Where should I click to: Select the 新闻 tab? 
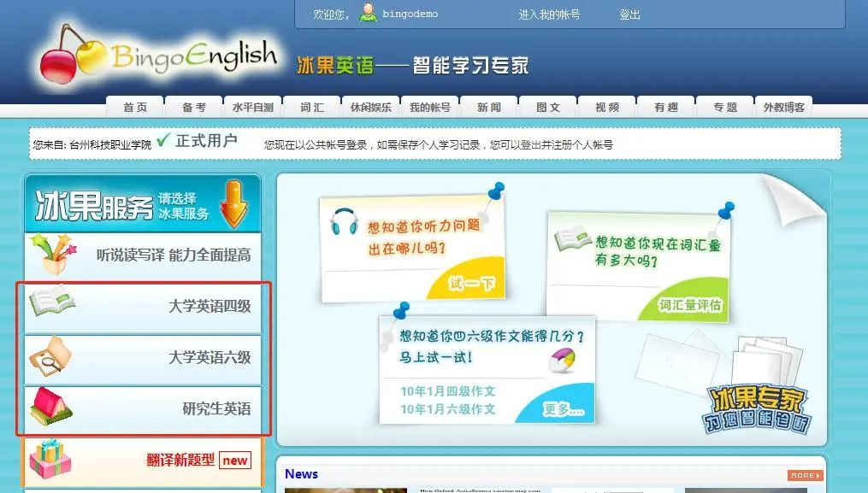[x=489, y=107]
